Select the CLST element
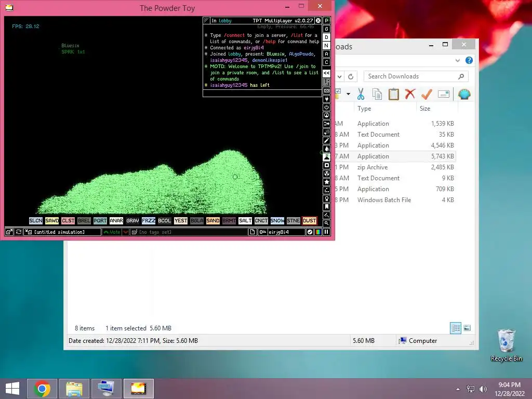Screen dimensions: 532x399 (x=68, y=221)
